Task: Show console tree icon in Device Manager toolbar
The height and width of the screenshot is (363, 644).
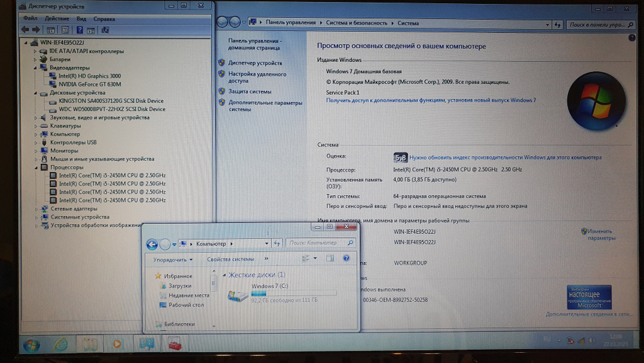Action: pyautogui.click(x=51, y=30)
